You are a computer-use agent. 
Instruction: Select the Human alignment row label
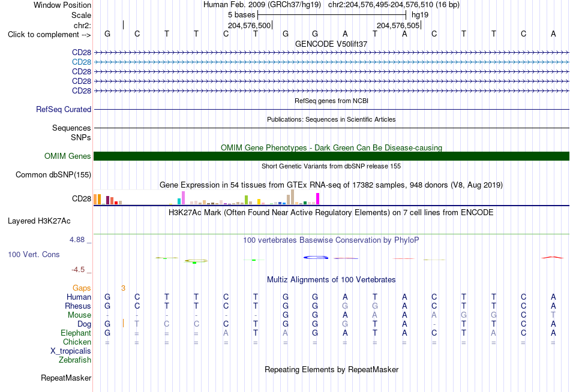tap(79, 297)
